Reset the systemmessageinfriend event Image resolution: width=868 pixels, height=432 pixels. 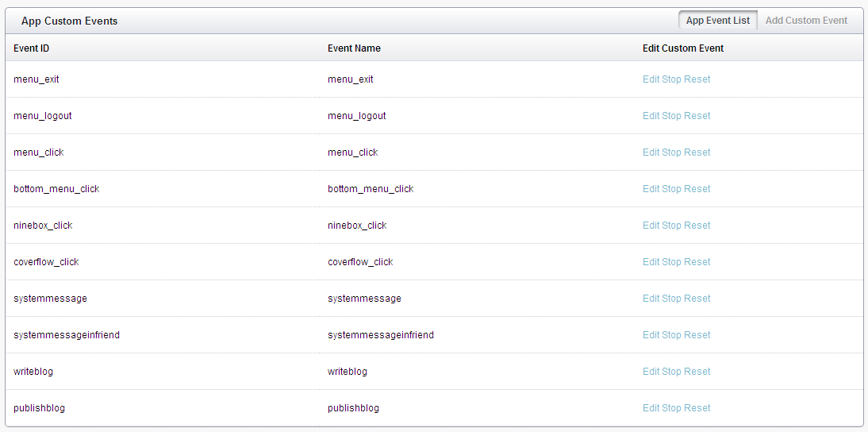coord(697,335)
